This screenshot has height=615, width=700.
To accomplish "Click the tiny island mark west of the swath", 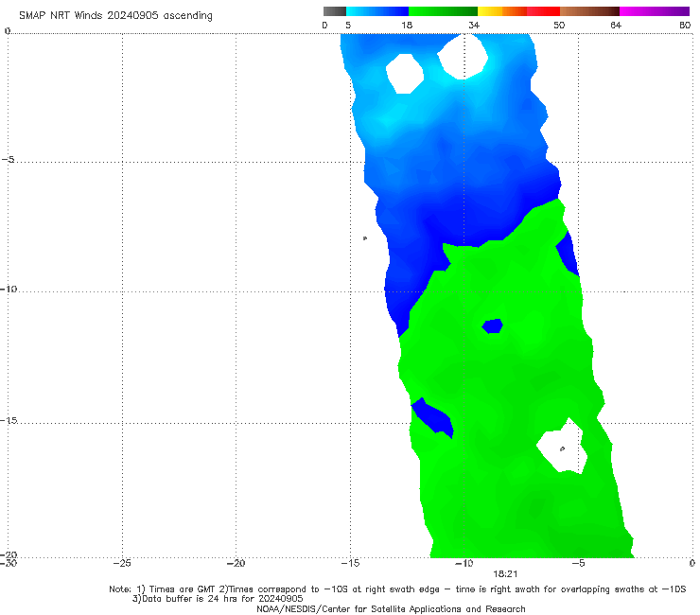I will 365,238.
